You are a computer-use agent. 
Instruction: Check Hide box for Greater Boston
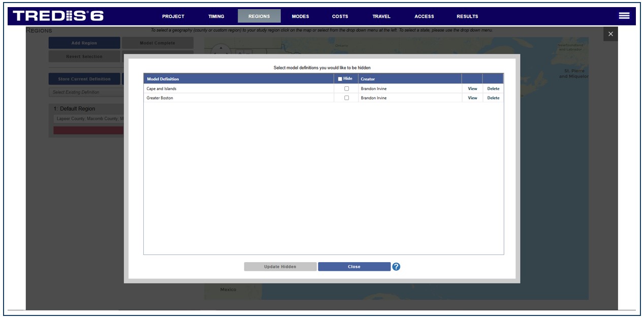click(x=347, y=98)
